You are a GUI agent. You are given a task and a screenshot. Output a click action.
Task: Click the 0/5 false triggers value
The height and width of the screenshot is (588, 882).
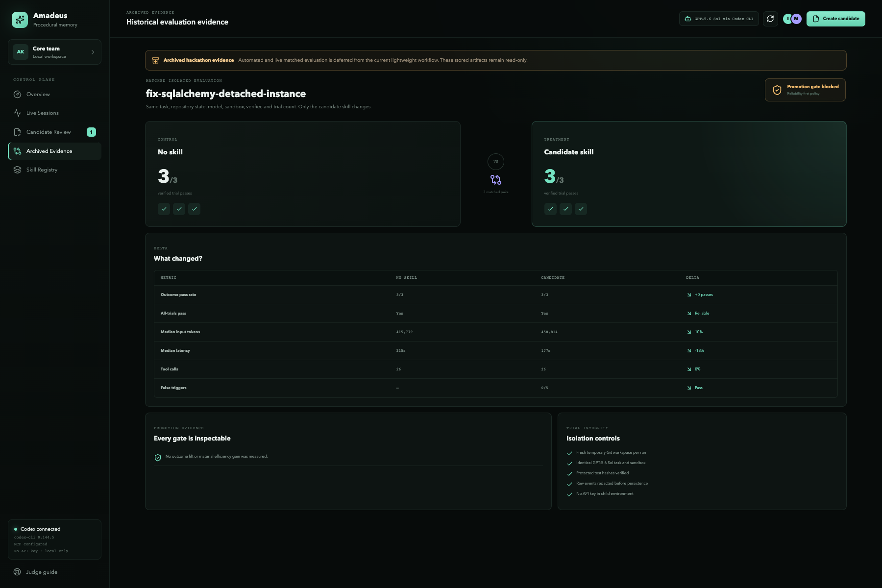(x=545, y=388)
